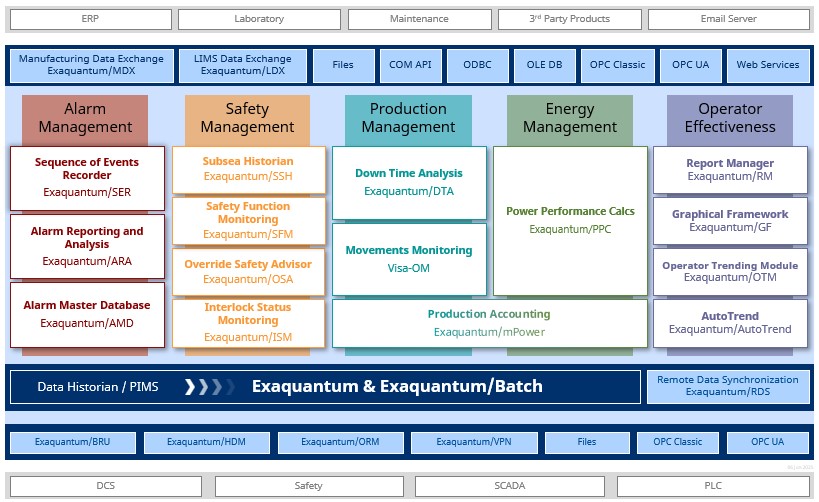Click Files in the bottom interface row

(x=587, y=442)
